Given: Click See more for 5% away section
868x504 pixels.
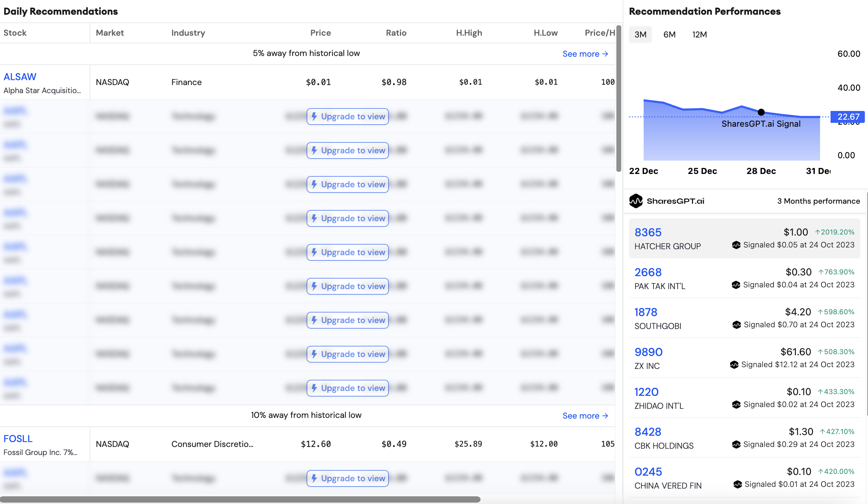Looking at the screenshot, I should [x=585, y=54].
